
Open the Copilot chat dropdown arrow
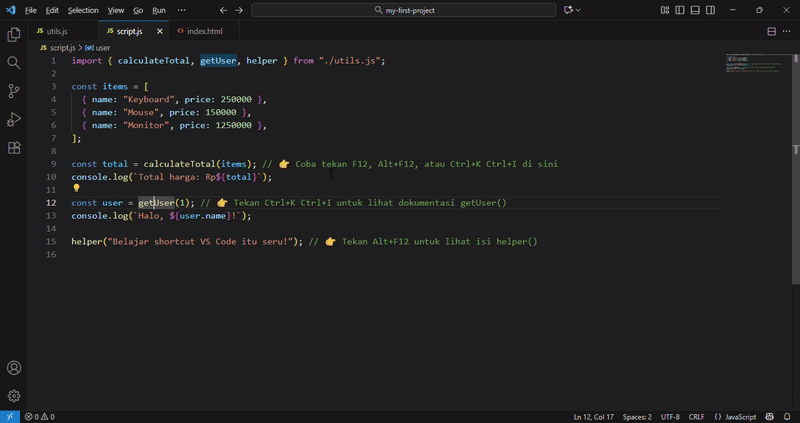(x=578, y=10)
